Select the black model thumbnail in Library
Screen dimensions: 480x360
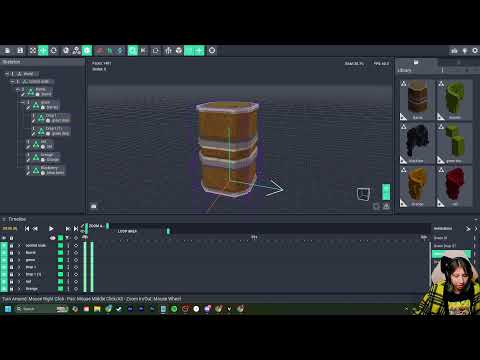pyautogui.click(x=417, y=143)
